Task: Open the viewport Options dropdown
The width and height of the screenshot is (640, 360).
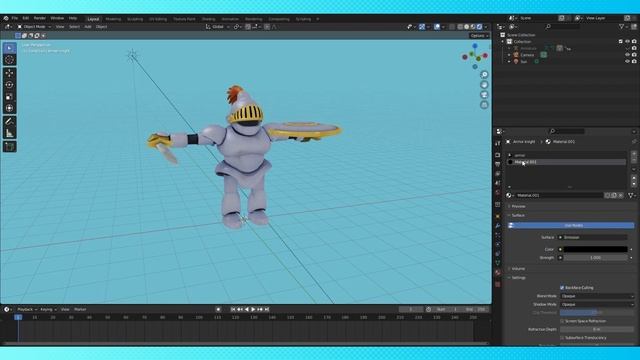Action: [479, 36]
